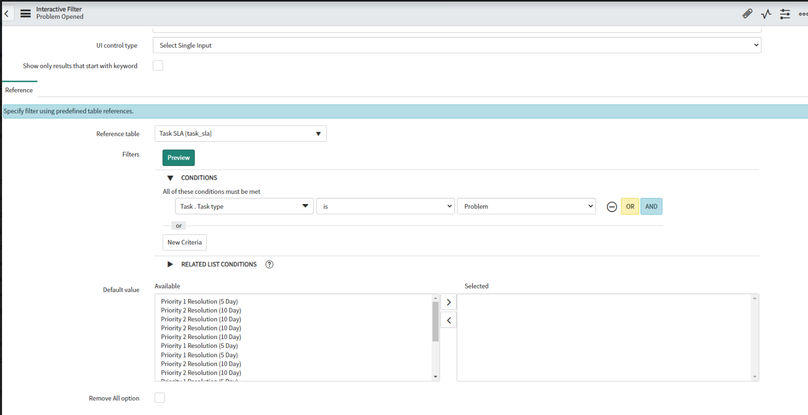The image size is (808, 415).
Task: Open form personalization settings icon
Action: 784,14
